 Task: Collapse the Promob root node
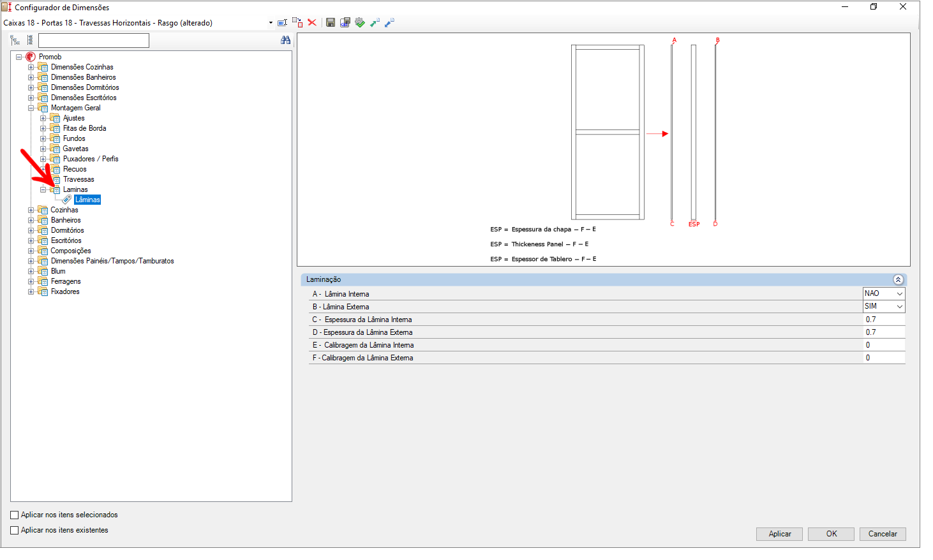coord(19,57)
